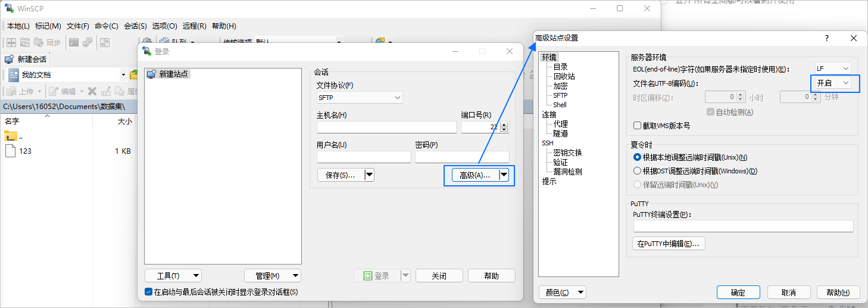The width and height of the screenshot is (868, 308).
Task: Switch to the 新建会话 session tab
Action: click(26, 59)
